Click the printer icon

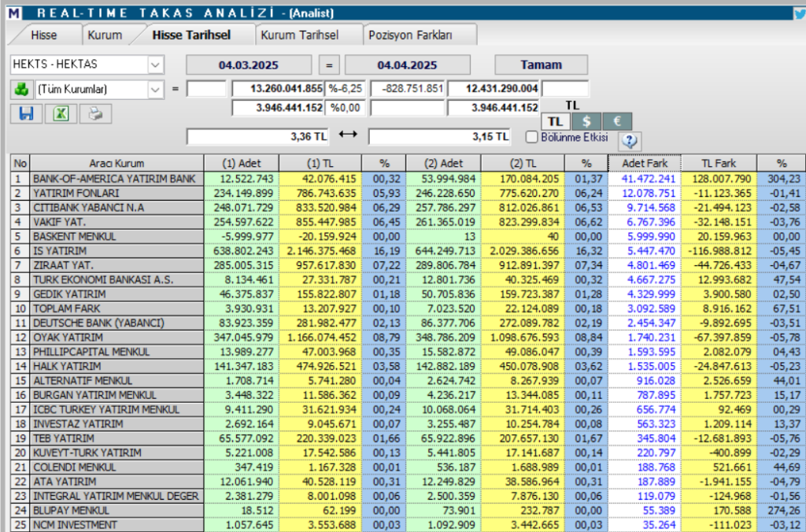pos(95,113)
